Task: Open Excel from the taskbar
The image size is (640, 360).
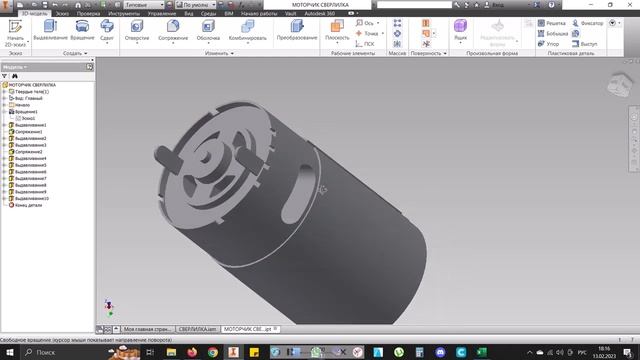Action: 482,352
